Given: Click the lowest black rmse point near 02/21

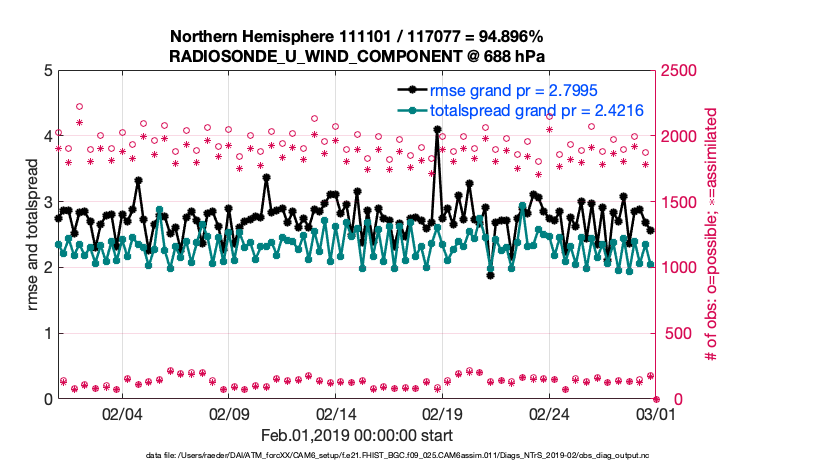Looking at the screenshot, I should coord(490,275).
